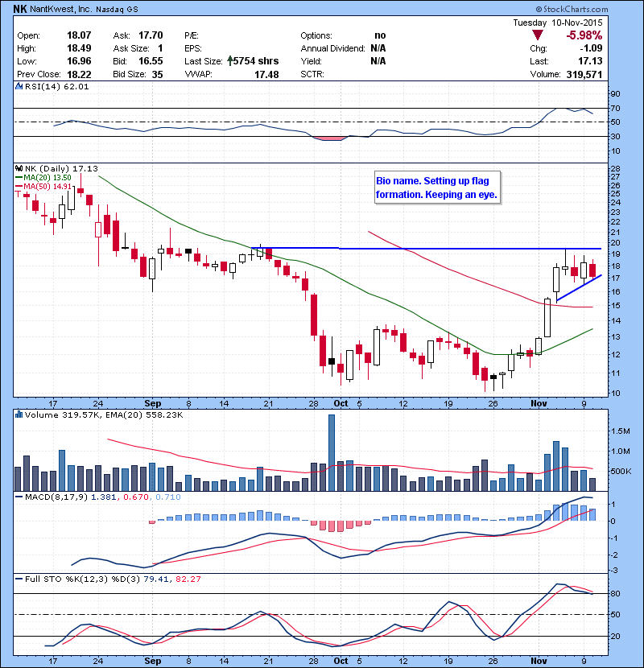Screen dimensions: 644x668
Task: Click the NK (Daily) 17.13 chart title
Action: tap(61, 169)
